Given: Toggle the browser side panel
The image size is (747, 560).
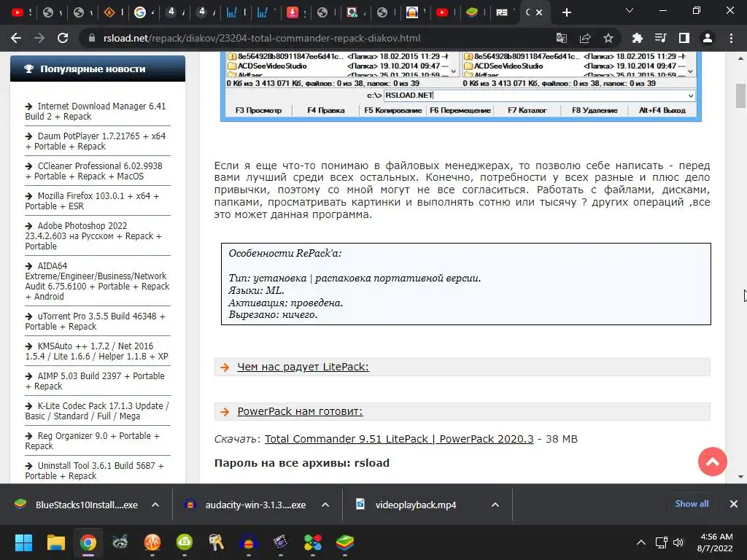Looking at the screenshot, I should pyautogui.click(x=684, y=38).
